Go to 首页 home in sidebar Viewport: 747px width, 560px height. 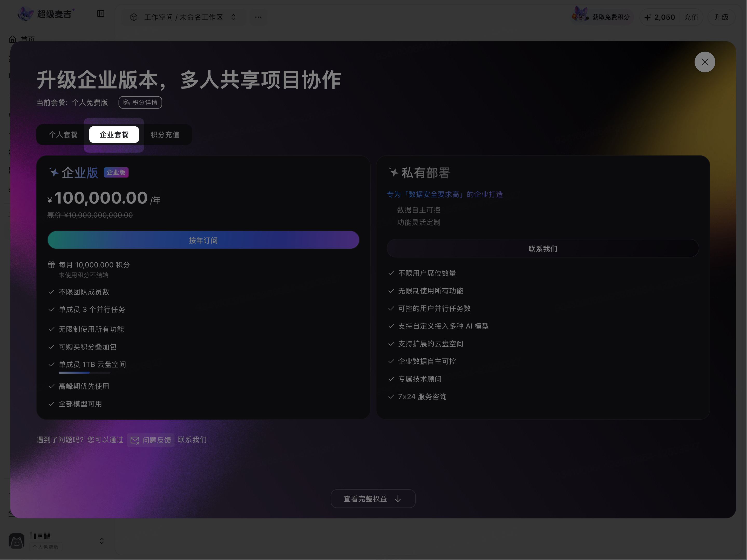[22, 39]
